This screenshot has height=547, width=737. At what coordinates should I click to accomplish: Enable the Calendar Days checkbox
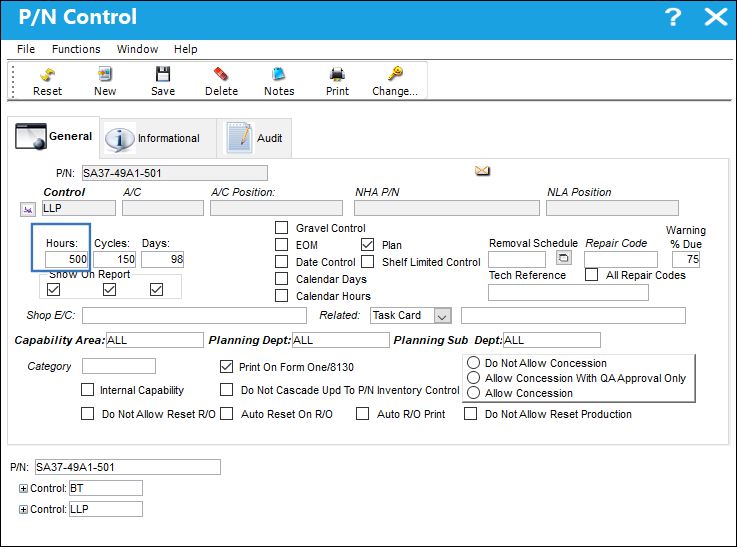(x=282, y=279)
